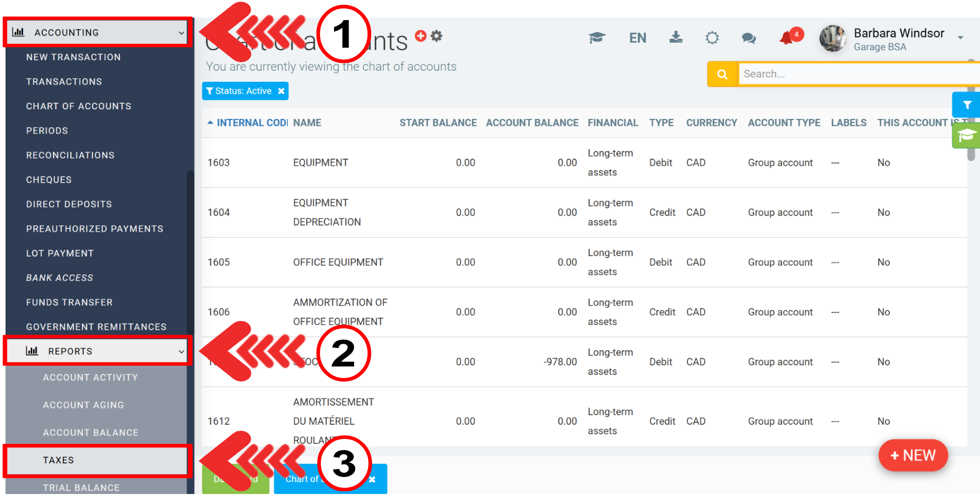The width and height of the screenshot is (980, 495).
Task: Open the notifications bell icon
Action: click(786, 38)
